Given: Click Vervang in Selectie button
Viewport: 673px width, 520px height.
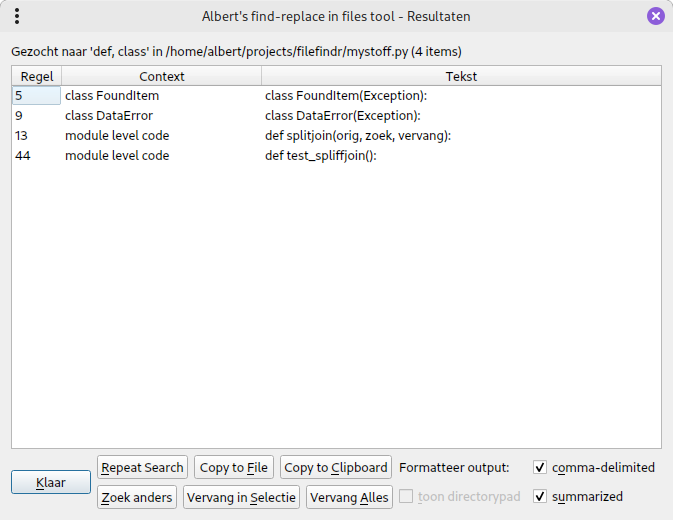Looking at the screenshot, I should click(x=240, y=497).
